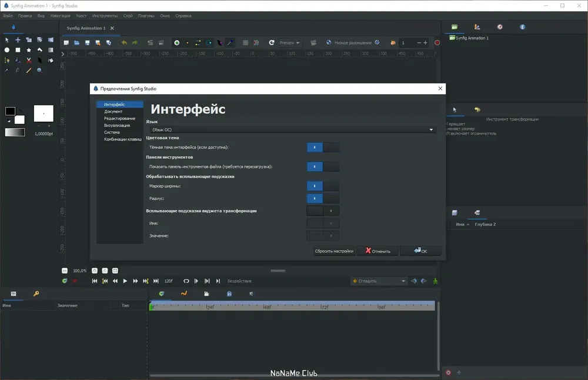Jump to the first frame button

[x=95, y=281]
